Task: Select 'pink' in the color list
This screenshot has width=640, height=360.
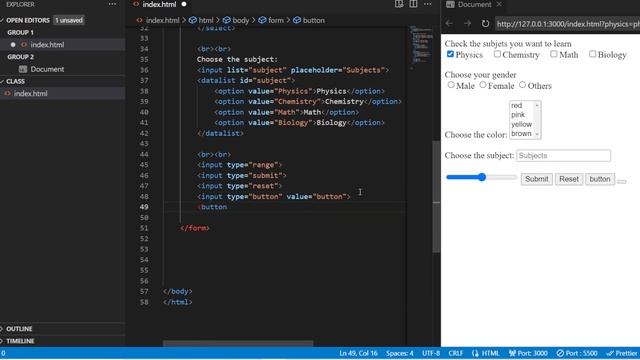Action: (x=518, y=115)
